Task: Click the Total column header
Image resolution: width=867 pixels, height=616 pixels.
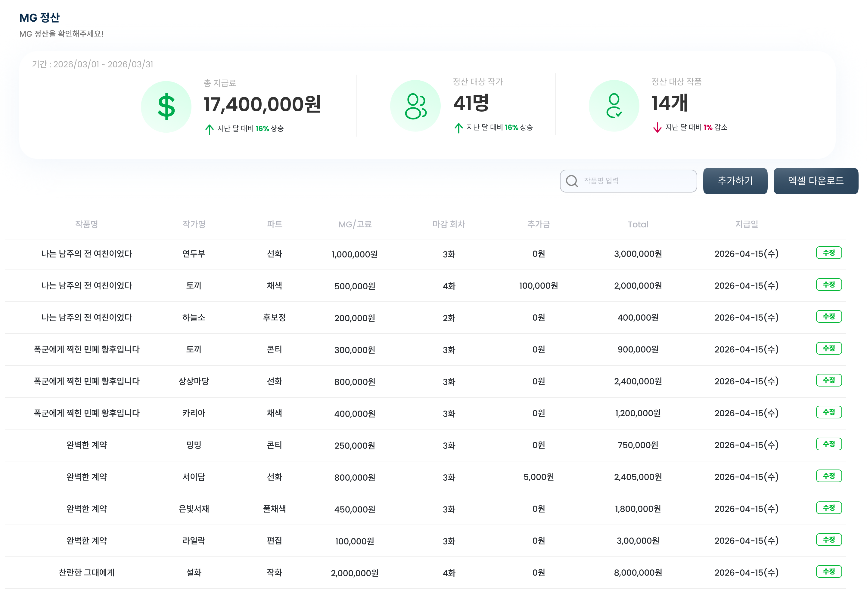Action: [x=637, y=224]
